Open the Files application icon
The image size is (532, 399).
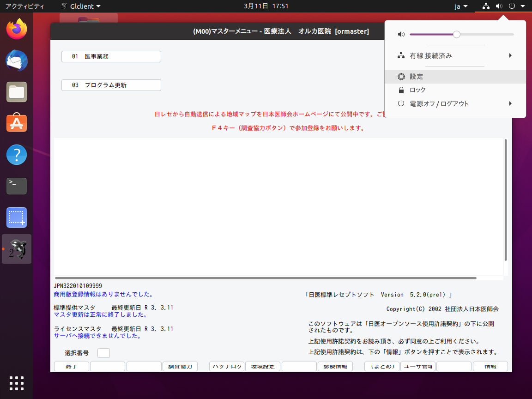point(16,91)
